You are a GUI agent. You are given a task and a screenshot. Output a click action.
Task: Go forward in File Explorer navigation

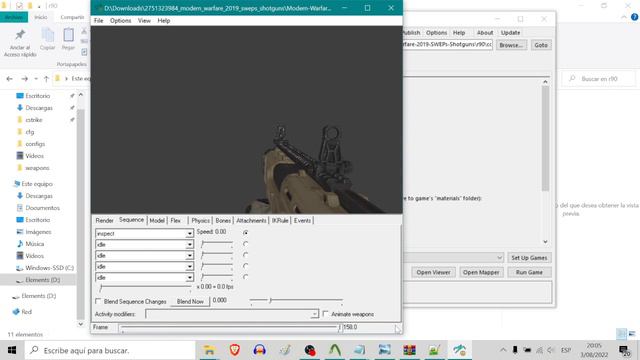point(24,79)
